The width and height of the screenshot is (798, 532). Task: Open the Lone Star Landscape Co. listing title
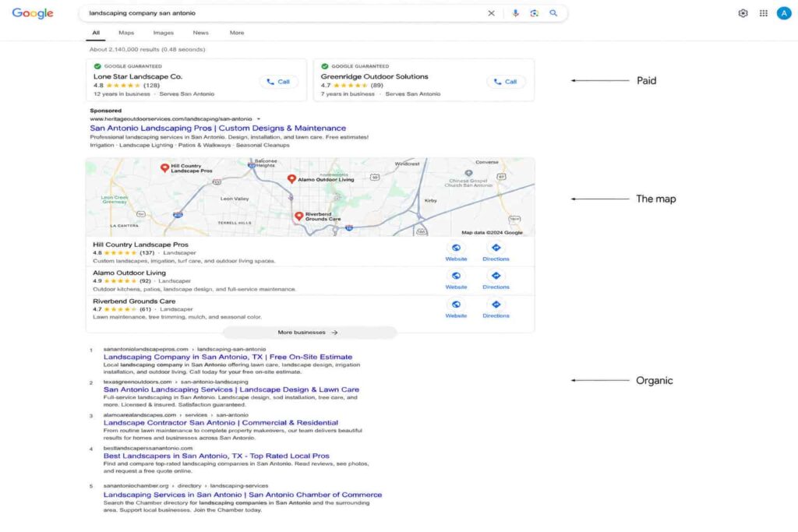click(x=137, y=76)
